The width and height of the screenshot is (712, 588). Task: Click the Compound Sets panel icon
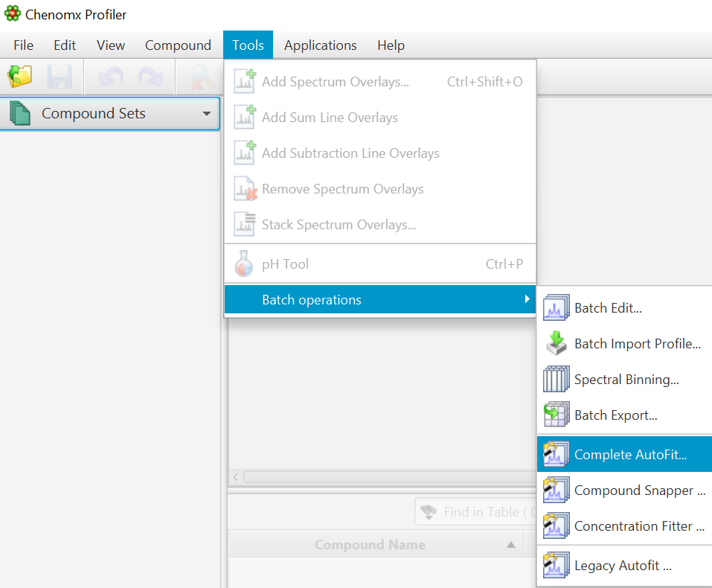tap(20, 114)
